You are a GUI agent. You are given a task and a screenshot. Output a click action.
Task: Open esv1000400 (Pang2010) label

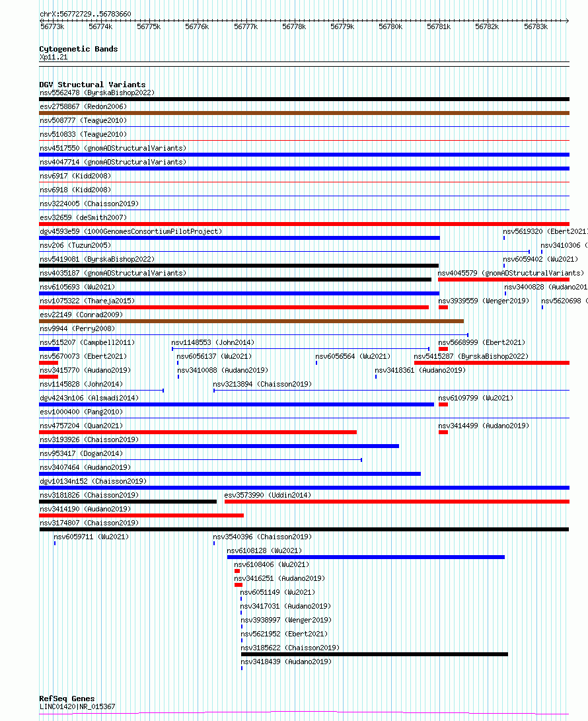[x=81, y=412]
